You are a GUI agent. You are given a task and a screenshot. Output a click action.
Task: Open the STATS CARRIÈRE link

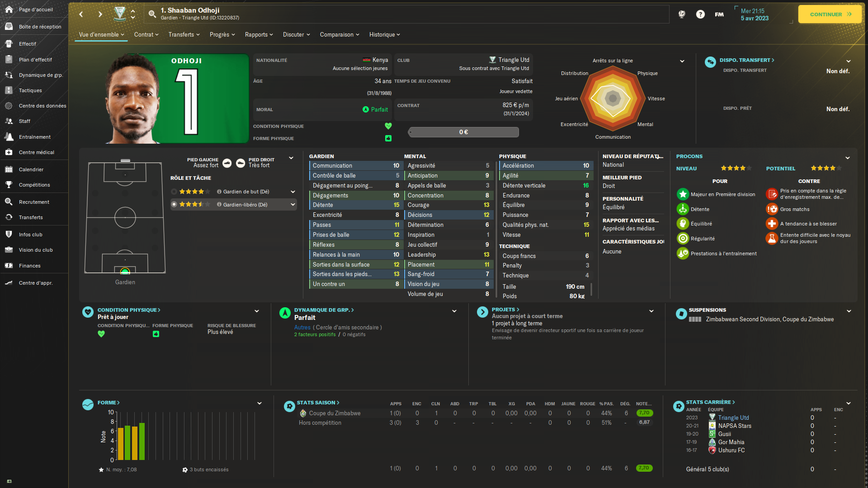(710, 402)
